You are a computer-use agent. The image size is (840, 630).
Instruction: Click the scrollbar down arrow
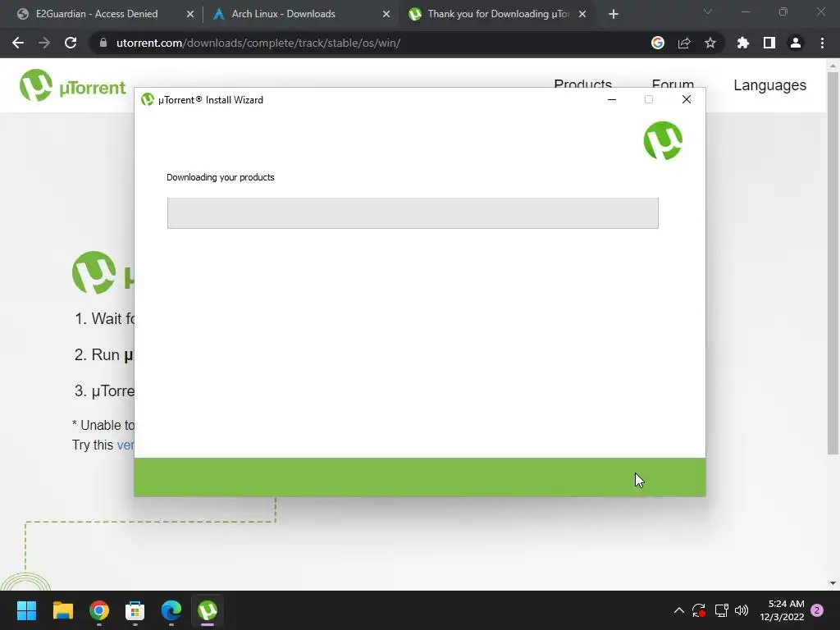[x=833, y=583]
